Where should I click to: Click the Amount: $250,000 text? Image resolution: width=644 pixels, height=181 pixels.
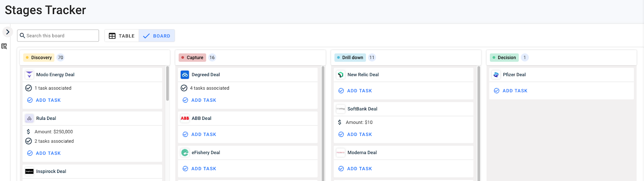(x=54, y=132)
